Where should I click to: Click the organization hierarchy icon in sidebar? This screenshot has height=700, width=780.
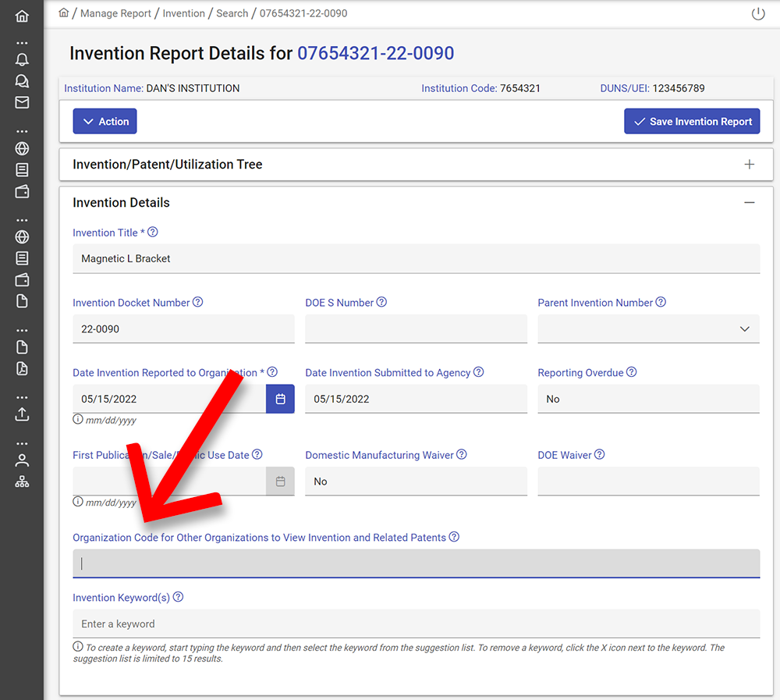tap(22, 481)
